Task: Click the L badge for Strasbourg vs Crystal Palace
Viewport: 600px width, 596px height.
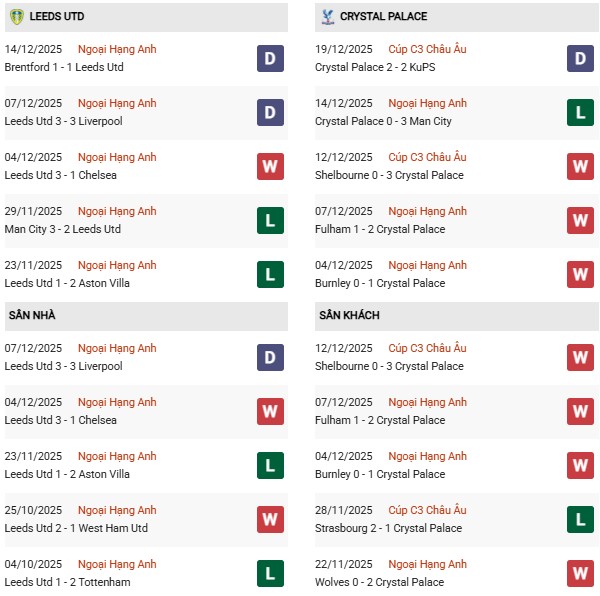Action: point(580,519)
